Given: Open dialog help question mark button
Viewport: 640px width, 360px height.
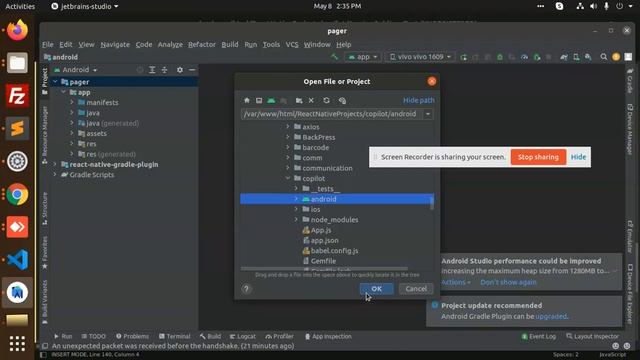Looking at the screenshot, I should click(x=246, y=289).
